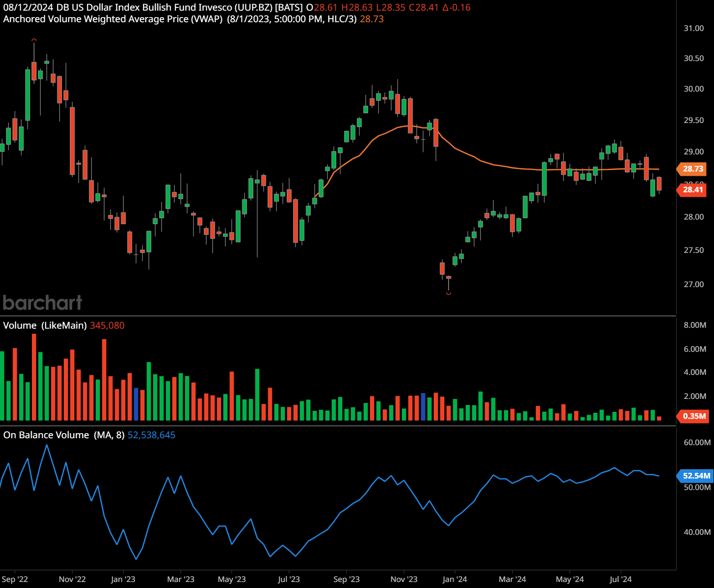Click the Jan '23 date axis label

[123, 579]
